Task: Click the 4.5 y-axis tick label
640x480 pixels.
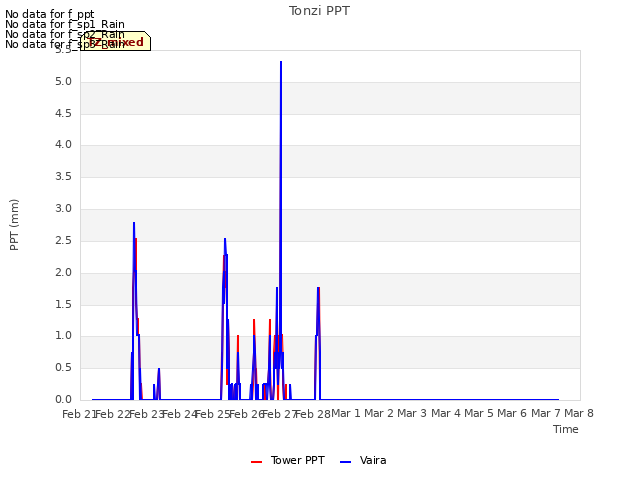Action: 63,113
